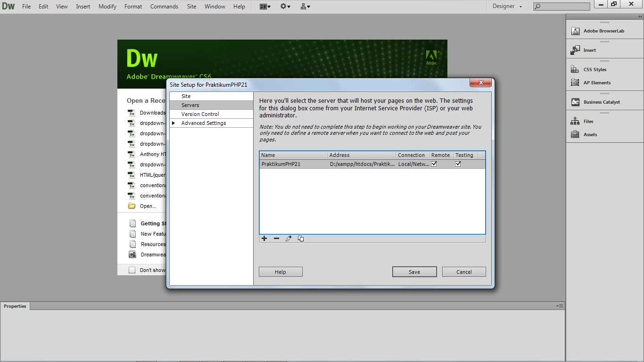The height and width of the screenshot is (362, 644).
Task: Click the Local/Netw connection cell
Action: pos(413,164)
